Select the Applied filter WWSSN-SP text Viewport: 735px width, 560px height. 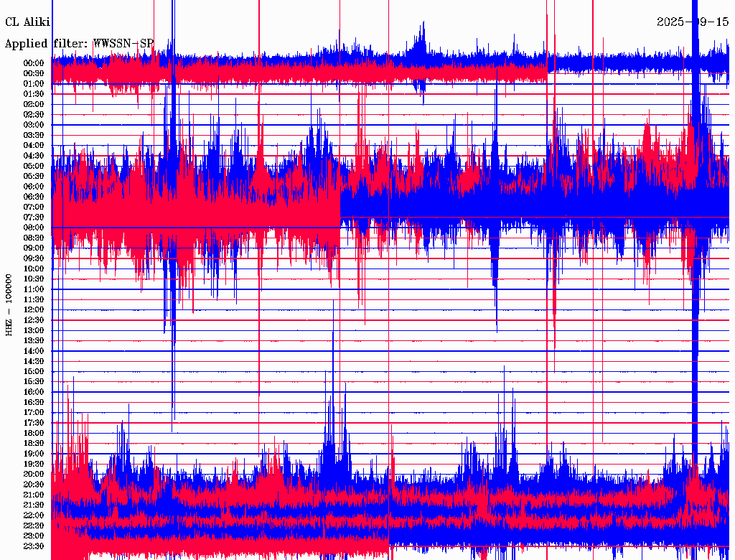pyautogui.click(x=79, y=44)
